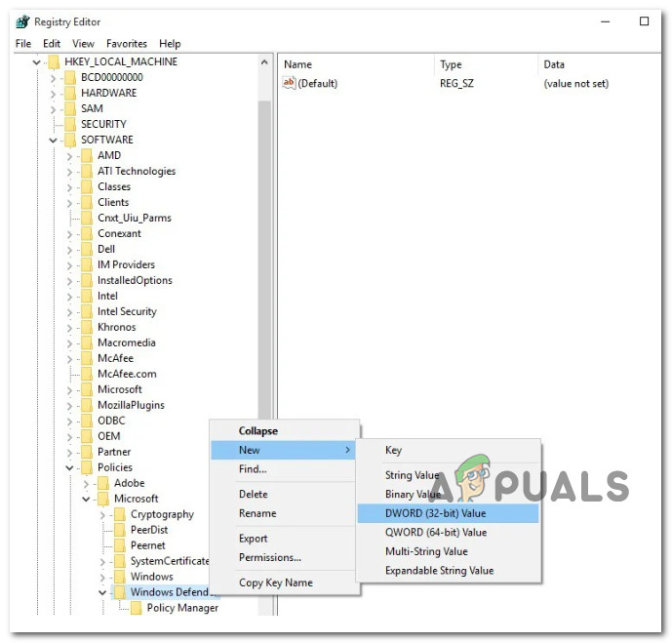The height and width of the screenshot is (643, 672).
Task: Click the ab string icon of (Default) value
Action: (289, 83)
